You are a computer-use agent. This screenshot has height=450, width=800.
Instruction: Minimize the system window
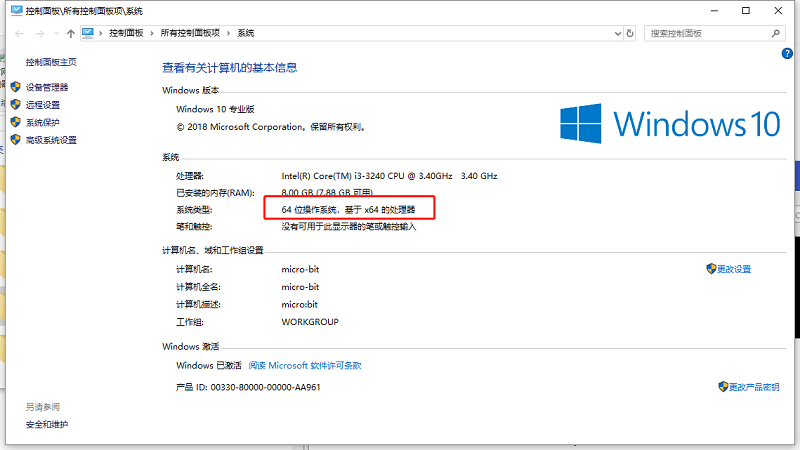click(x=714, y=11)
